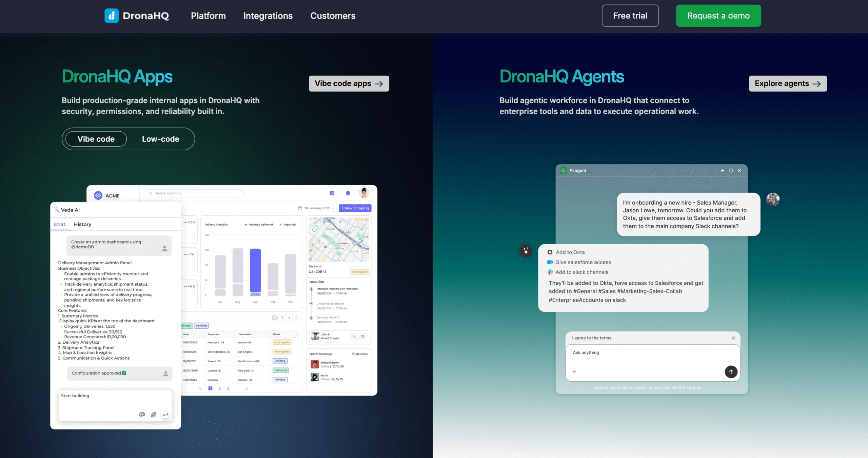
Task: Click the sparkle AI assistant icon
Action: [526, 251]
